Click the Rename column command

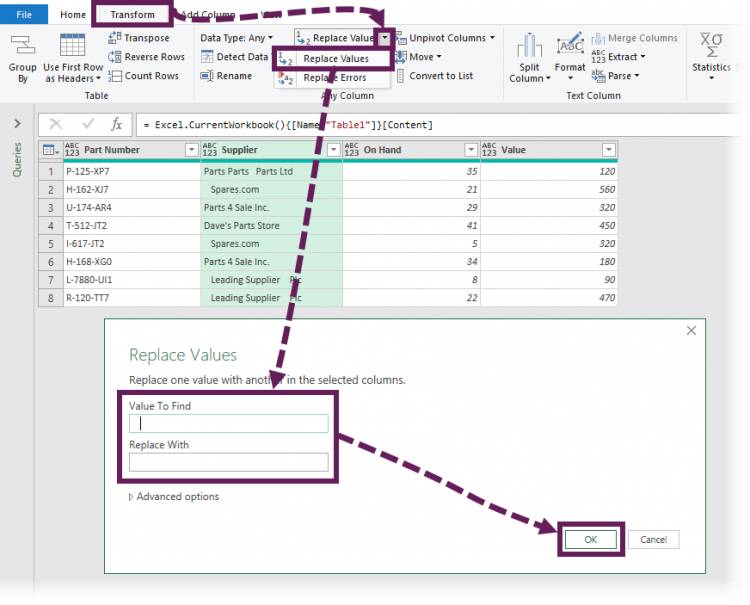(226, 76)
